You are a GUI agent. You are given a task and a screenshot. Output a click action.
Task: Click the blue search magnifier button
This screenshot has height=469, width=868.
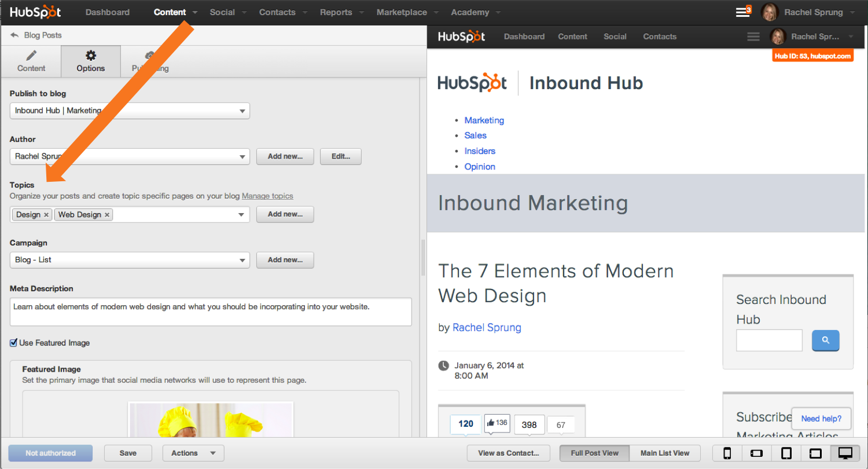[x=825, y=340]
